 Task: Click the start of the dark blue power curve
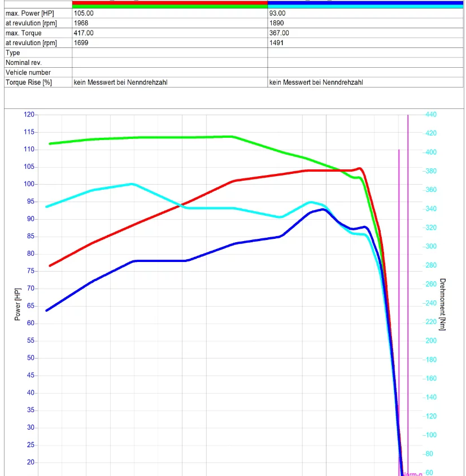(x=47, y=310)
